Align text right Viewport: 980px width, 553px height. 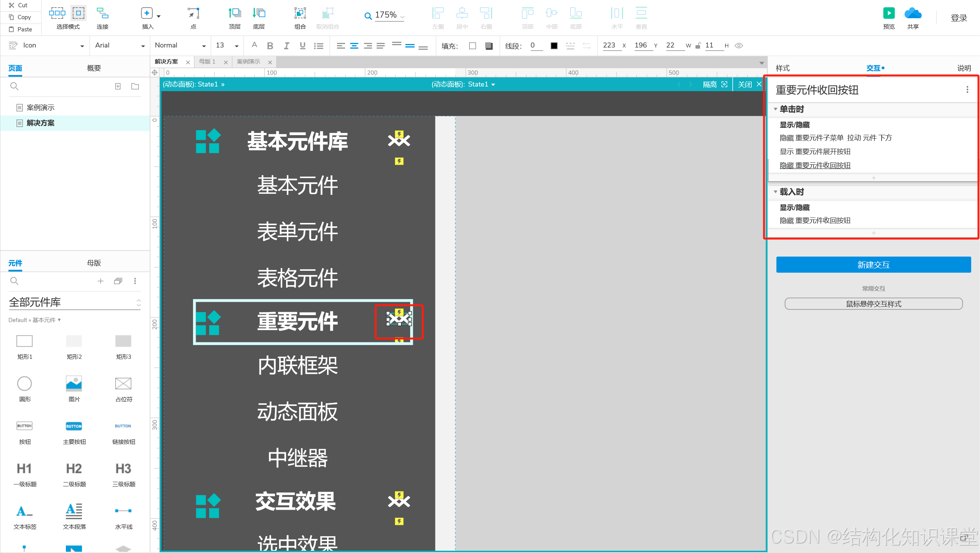(368, 46)
